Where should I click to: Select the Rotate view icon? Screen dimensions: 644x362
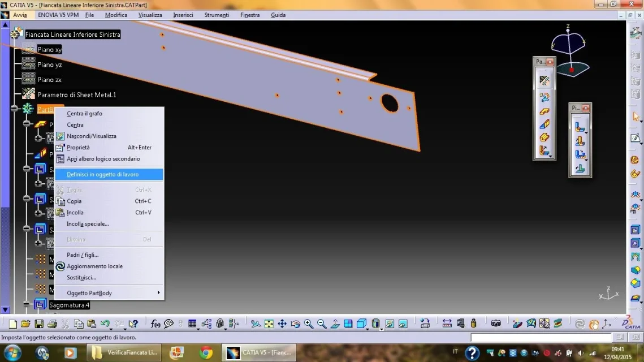tap(295, 324)
